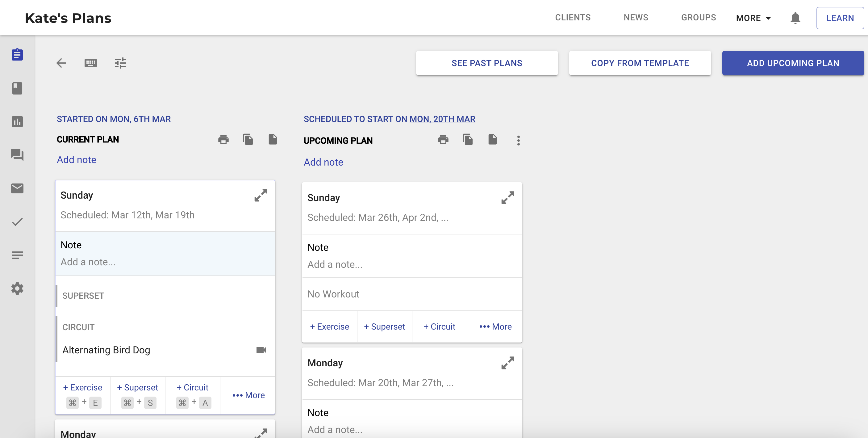
Task: Click the back arrow icon
Action: [61, 63]
